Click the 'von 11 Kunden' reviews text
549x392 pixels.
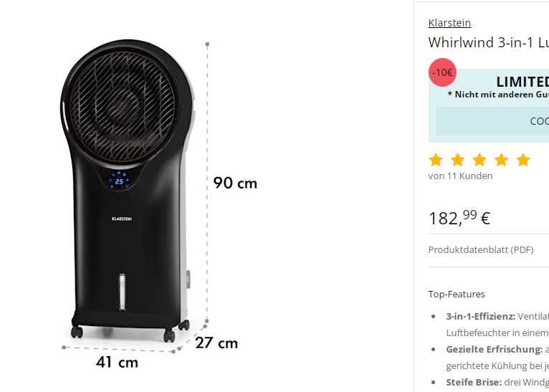click(460, 176)
